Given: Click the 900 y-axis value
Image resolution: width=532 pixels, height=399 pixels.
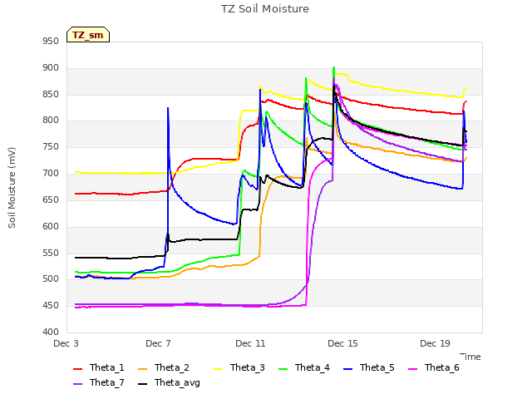Looking at the screenshot, I should click(x=51, y=68).
